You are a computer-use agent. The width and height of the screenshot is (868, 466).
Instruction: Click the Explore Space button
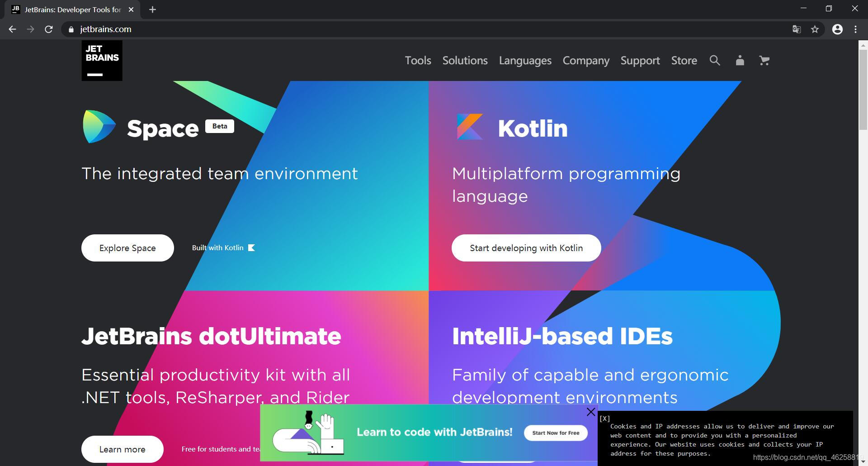127,248
